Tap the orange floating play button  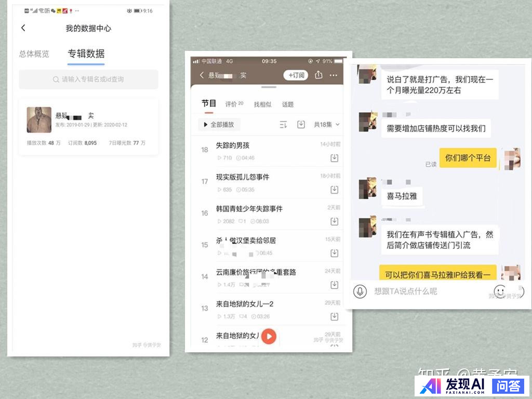pos(269,336)
